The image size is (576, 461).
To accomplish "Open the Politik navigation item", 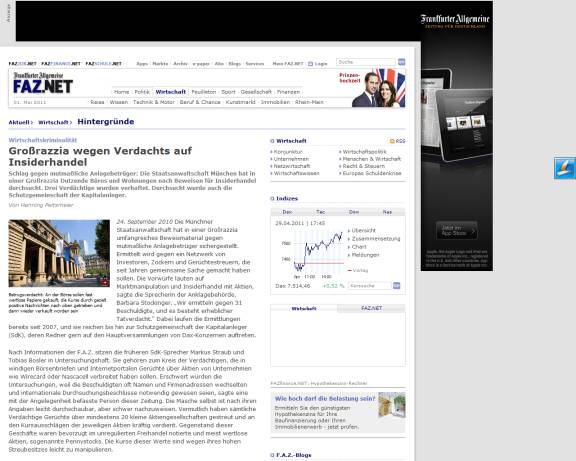I will coord(142,92).
